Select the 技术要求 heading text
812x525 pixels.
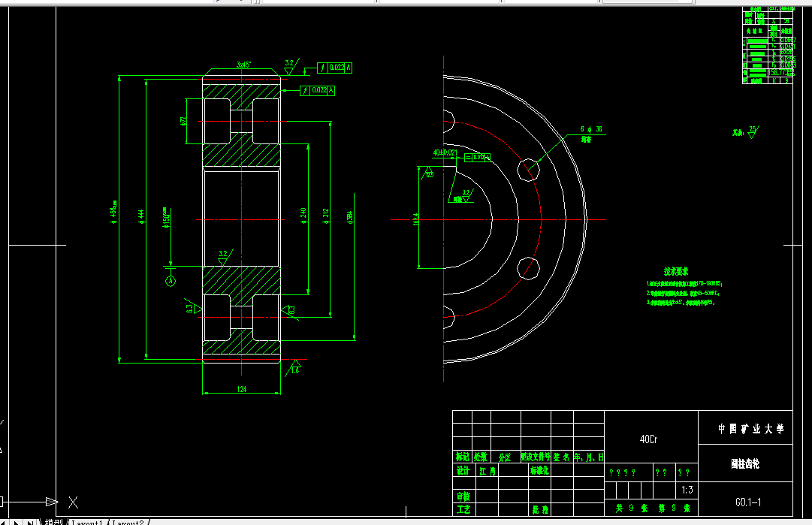coord(676,271)
